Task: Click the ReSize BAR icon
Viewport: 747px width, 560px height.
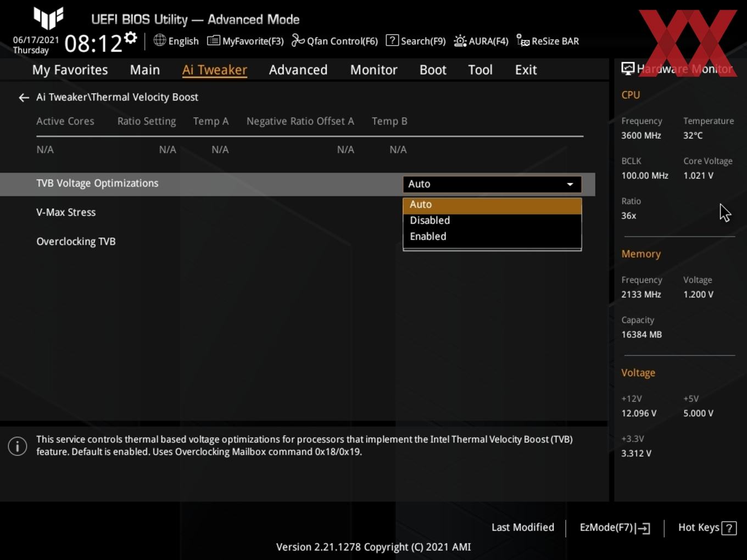Action: point(523,41)
